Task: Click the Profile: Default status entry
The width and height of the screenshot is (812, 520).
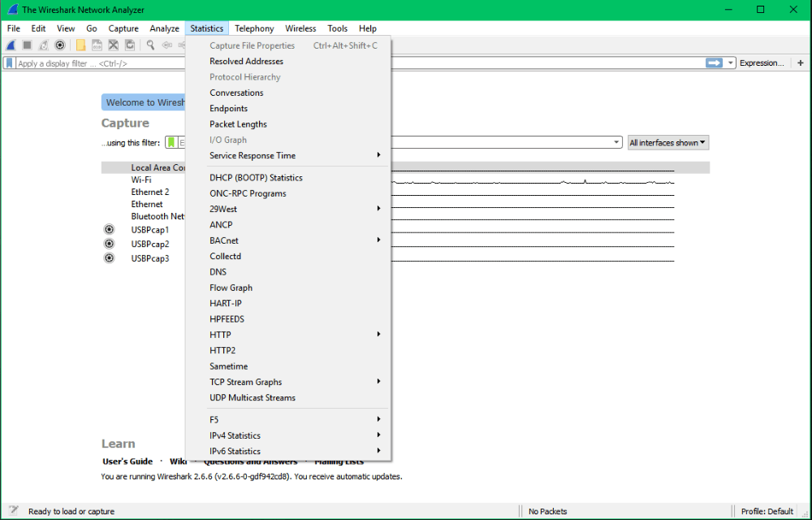Action: pyautogui.click(x=767, y=511)
